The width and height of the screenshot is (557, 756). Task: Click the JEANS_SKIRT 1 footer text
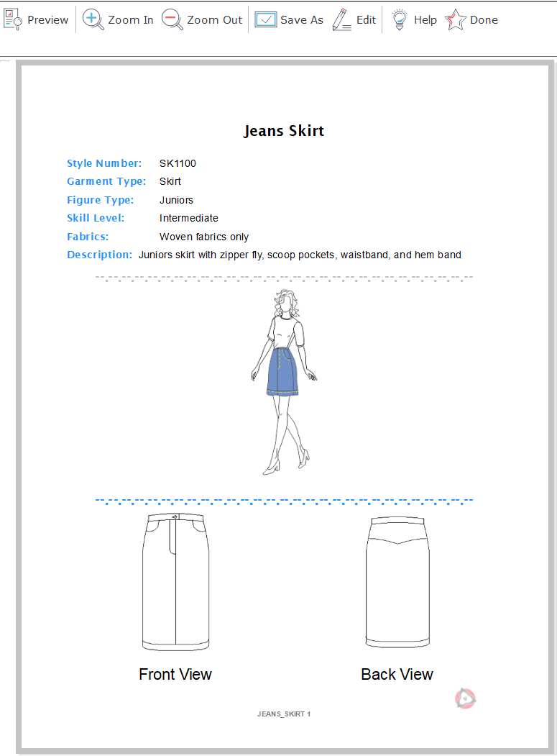284,714
